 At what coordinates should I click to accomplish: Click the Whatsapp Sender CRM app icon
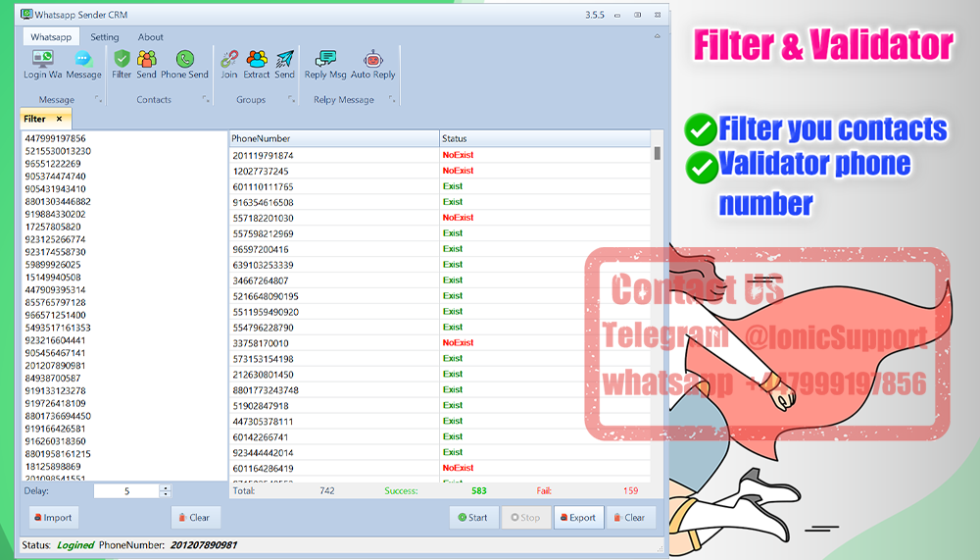(x=26, y=14)
